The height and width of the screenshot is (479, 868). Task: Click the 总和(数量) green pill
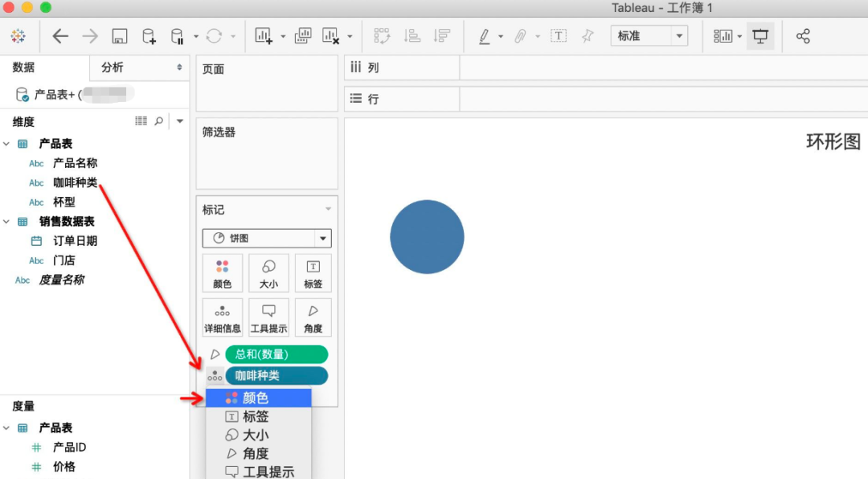point(276,354)
